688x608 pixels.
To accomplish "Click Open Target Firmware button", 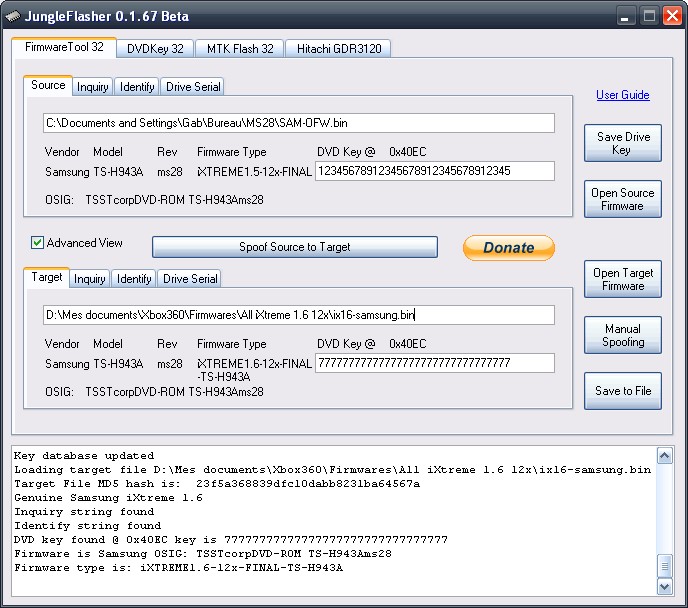I will (623, 279).
